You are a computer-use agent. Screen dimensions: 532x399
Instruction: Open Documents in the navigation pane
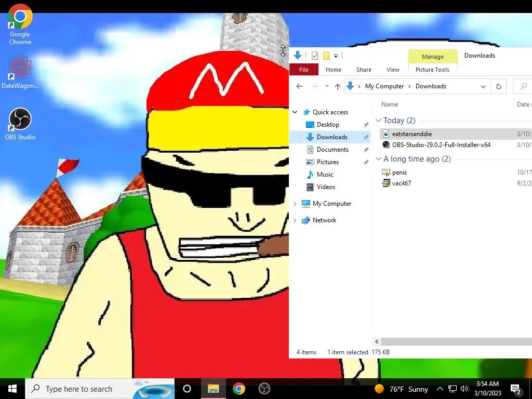332,150
